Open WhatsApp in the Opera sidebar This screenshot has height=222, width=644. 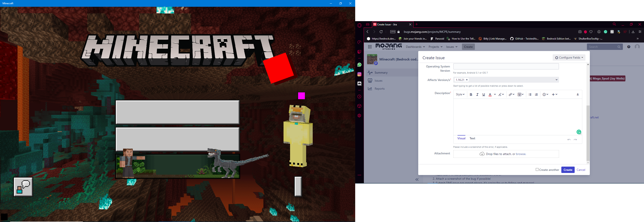tap(359, 65)
